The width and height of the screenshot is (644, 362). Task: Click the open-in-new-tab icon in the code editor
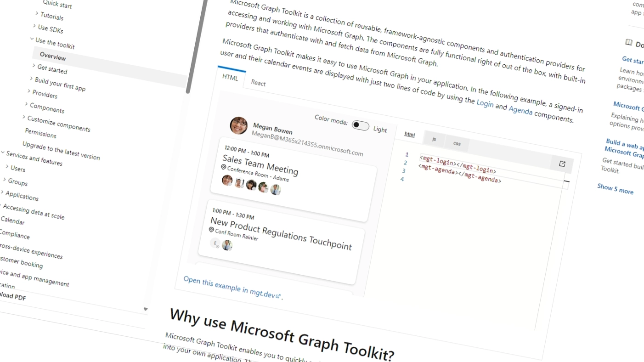point(562,164)
